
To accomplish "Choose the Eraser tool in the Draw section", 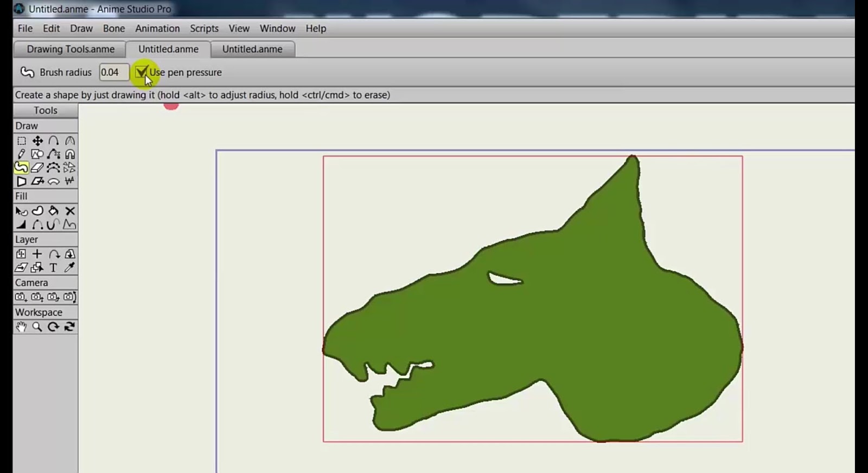I will click(x=37, y=168).
